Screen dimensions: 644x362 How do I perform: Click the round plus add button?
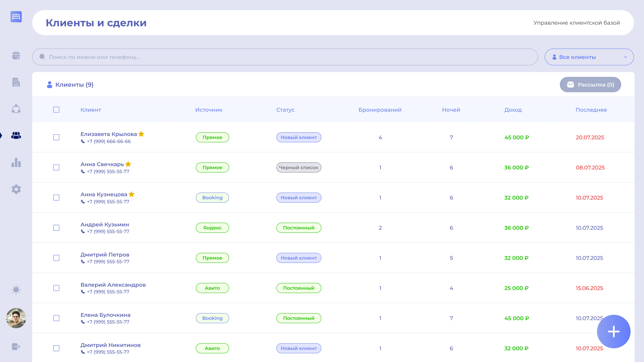tap(613, 332)
